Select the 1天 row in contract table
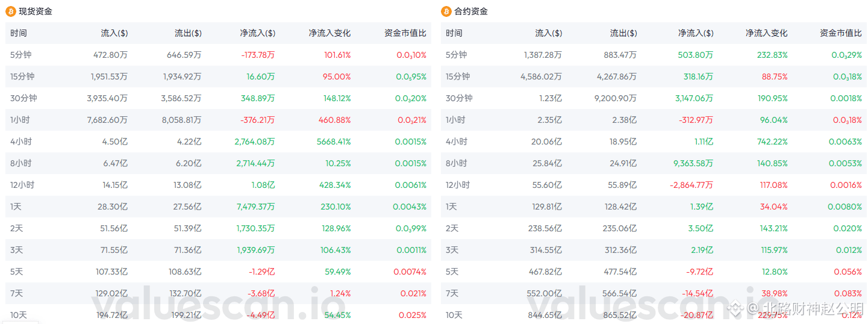 point(654,207)
